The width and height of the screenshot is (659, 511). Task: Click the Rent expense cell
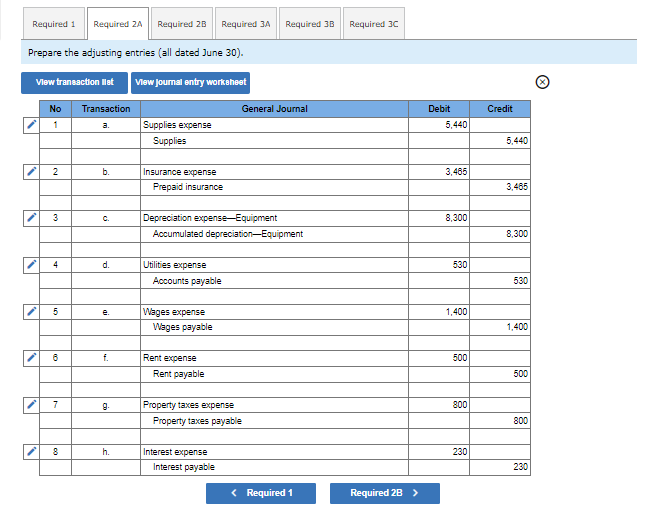(274, 358)
